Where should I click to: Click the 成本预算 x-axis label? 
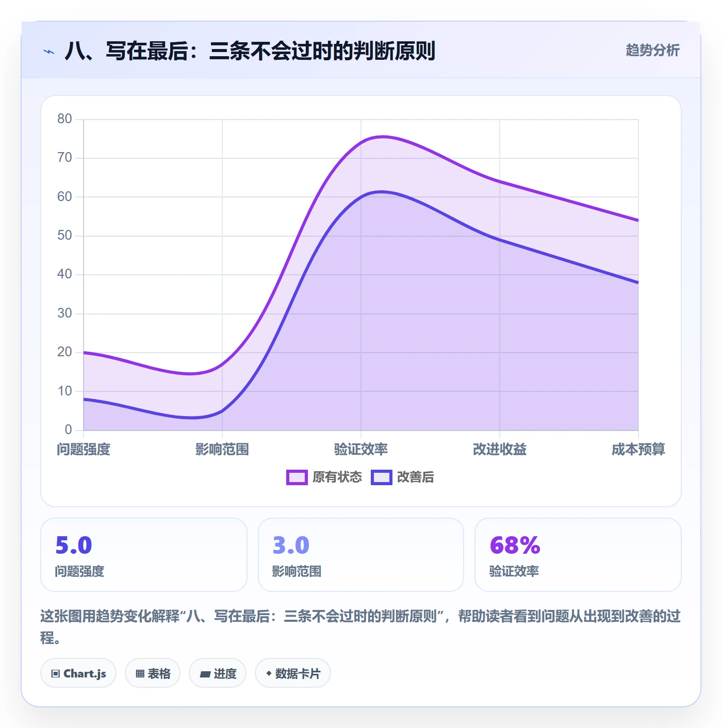click(638, 449)
